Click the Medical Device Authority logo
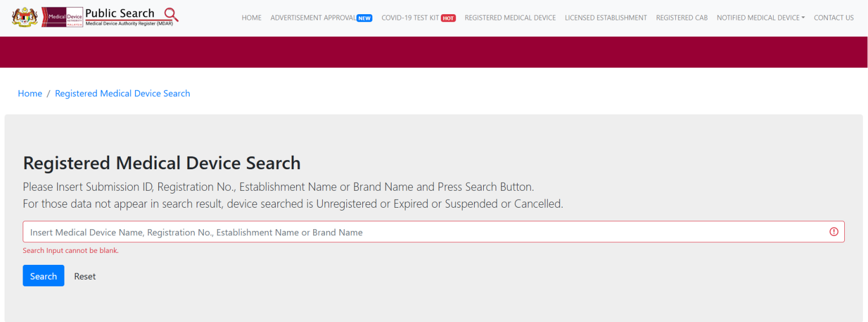The width and height of the screenshot is (868, 322). coord(62,17)
